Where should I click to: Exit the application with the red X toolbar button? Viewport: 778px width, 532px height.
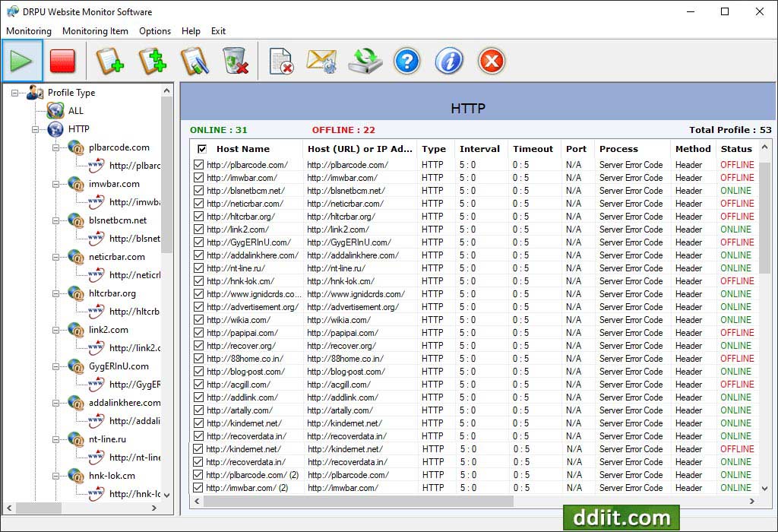(491, 62)
